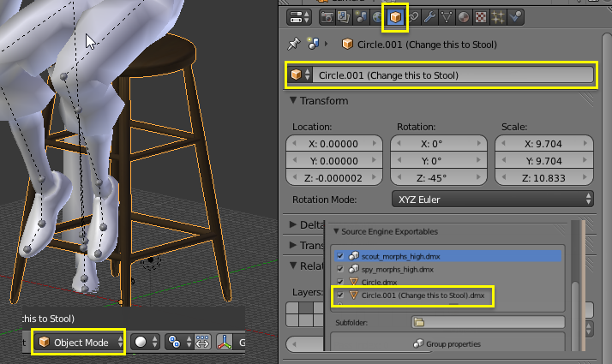This screenshot has width=612, height=364.
Task: Toggle the second layer button in top Layers row
Action: pos(306,307)
